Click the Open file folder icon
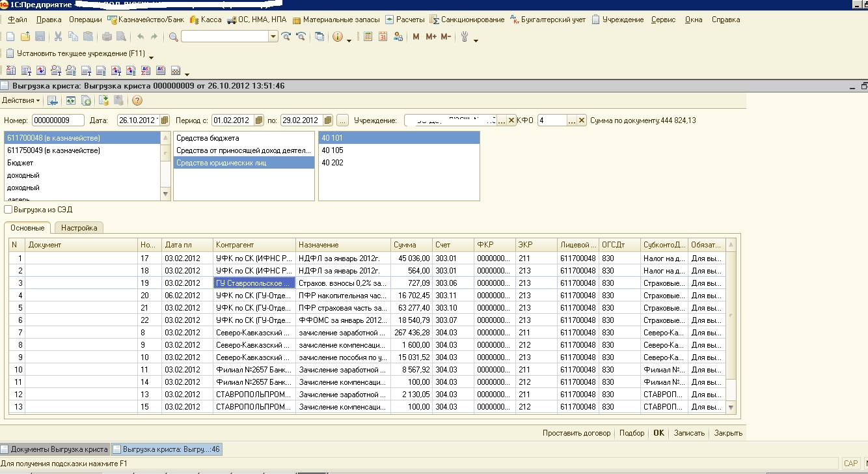Screen dimensions: 868x474 point(25,36)
